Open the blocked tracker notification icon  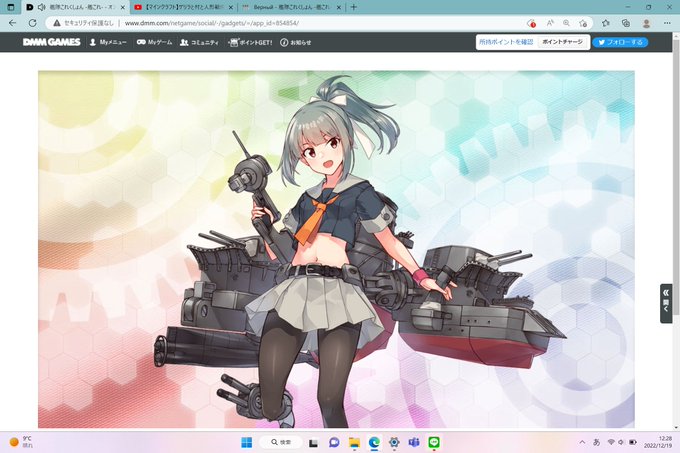click(531, 23)
